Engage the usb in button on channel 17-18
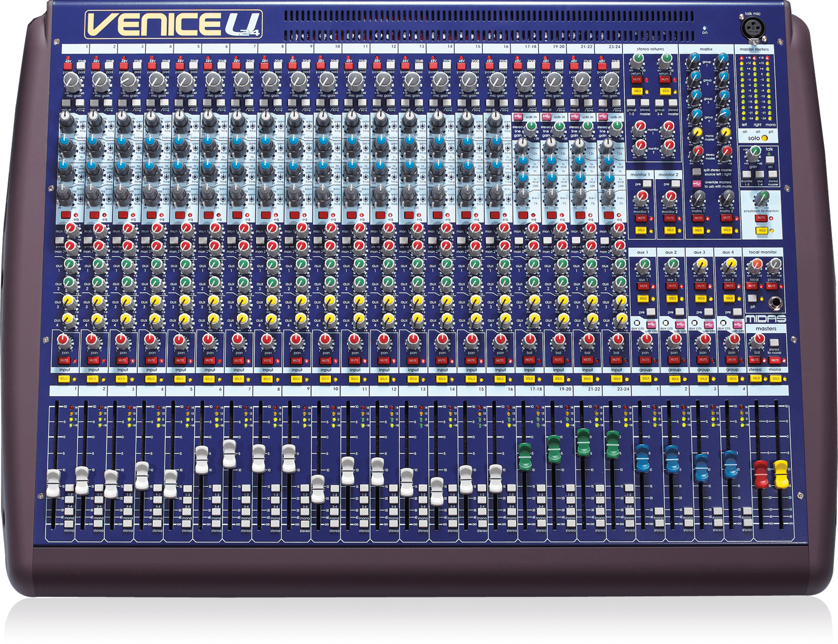The width and height of the screenshot is (838, 644). pos(519,117)
